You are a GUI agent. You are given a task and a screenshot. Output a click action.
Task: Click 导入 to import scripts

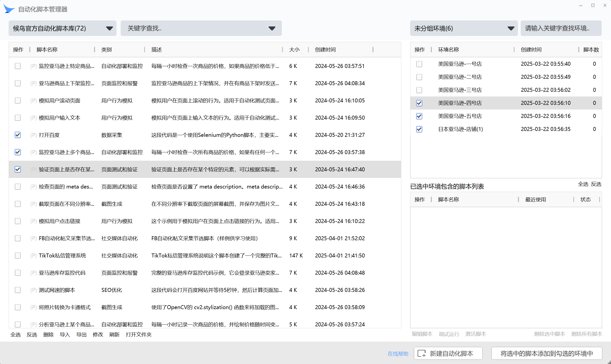coord(65,334)
